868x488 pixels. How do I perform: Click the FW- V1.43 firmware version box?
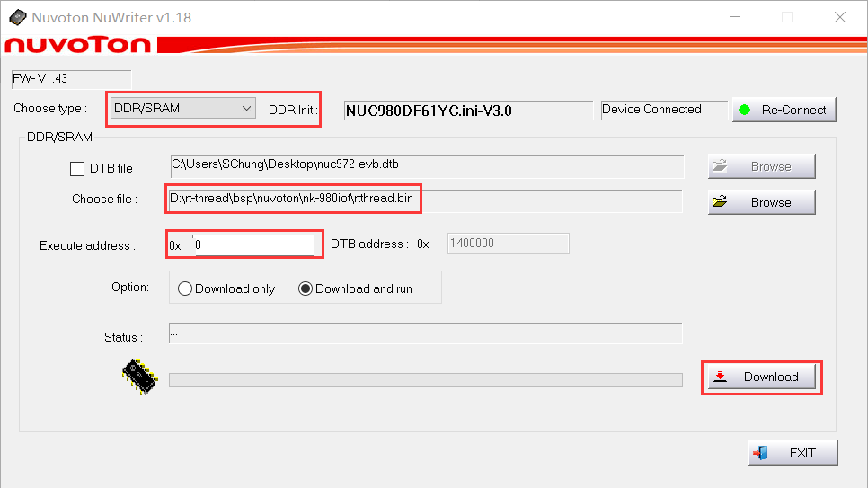[x=71, y=79]
